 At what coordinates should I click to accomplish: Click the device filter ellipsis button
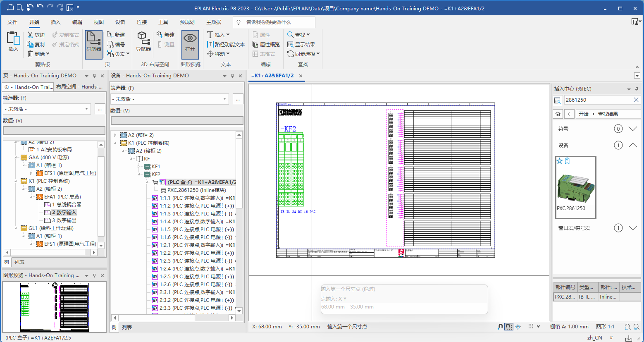point(238,99)
